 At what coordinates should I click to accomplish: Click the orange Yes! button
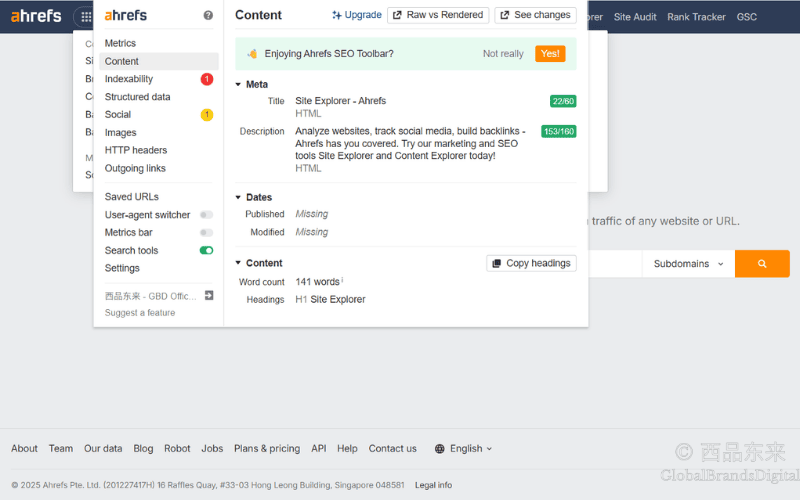[x=550, y=54]
